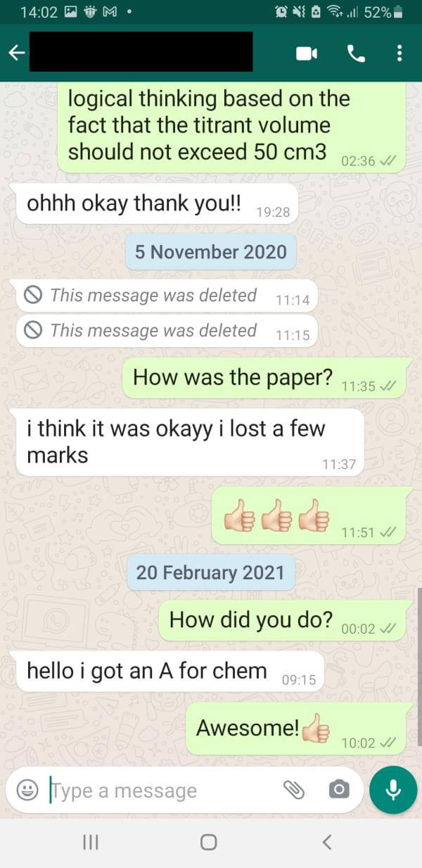This screenshot has height=868, width=422.
Task: Open Android recent apps navigation button
Action: point(89,843)
